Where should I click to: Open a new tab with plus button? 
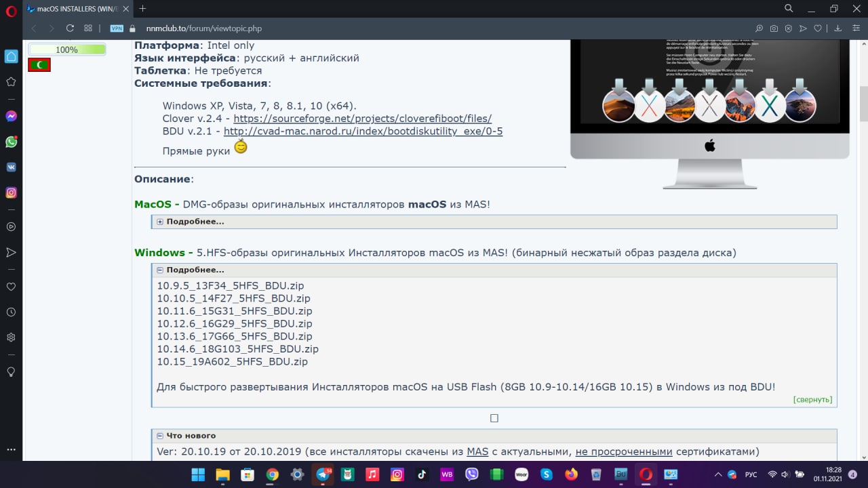tap(142, 9)
